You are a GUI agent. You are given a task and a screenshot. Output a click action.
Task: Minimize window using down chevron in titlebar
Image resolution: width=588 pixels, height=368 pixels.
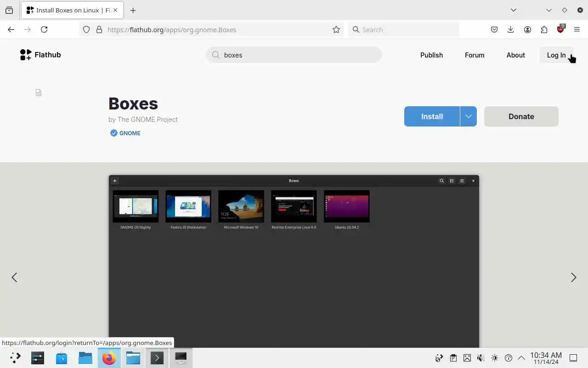click(549, 10)
